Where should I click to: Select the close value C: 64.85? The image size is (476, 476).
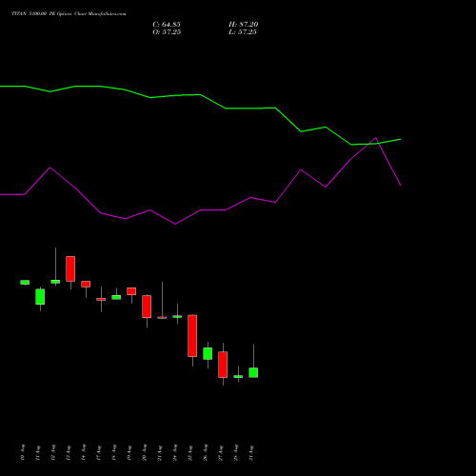click(x=167, y=25)
